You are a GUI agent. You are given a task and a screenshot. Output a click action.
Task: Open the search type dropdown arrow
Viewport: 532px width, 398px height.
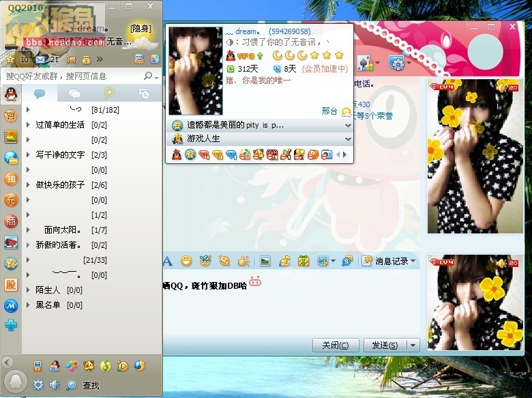156,77
